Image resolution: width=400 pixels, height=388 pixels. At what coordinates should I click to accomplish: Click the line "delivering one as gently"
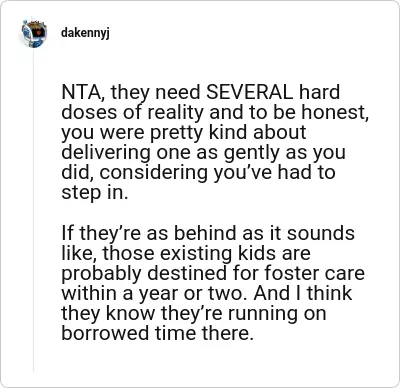[x=203, y=153]
